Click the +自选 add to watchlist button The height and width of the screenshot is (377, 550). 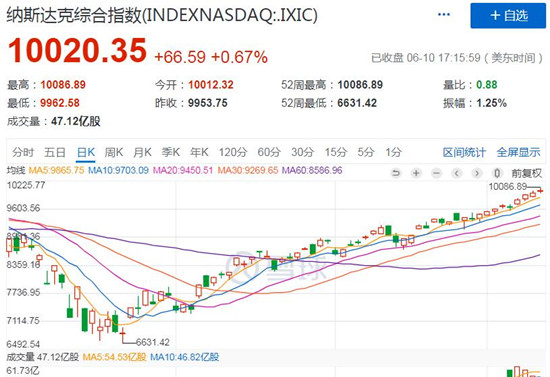tap(508, 16)
